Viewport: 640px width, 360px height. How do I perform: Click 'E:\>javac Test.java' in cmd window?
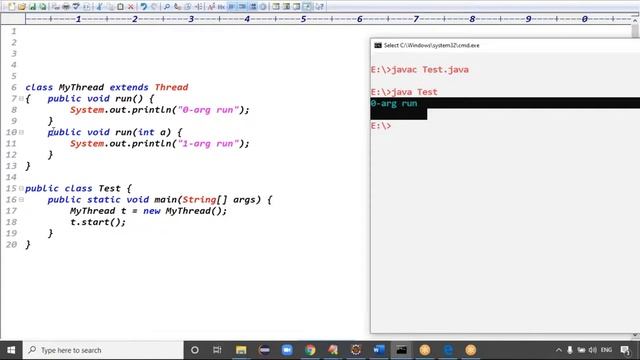pyautogui.click(x=420, y=70)
